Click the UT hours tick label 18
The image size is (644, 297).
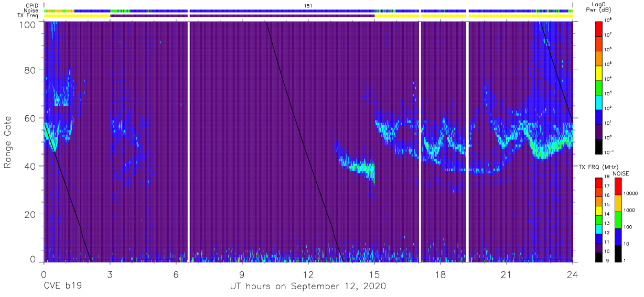coord(440,274)
